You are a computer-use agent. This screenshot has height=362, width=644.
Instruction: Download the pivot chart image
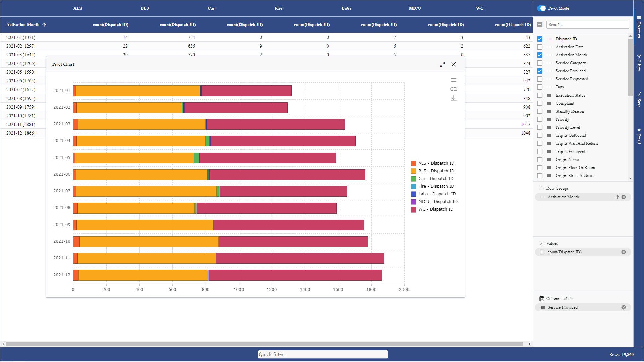tap(454, 98)
